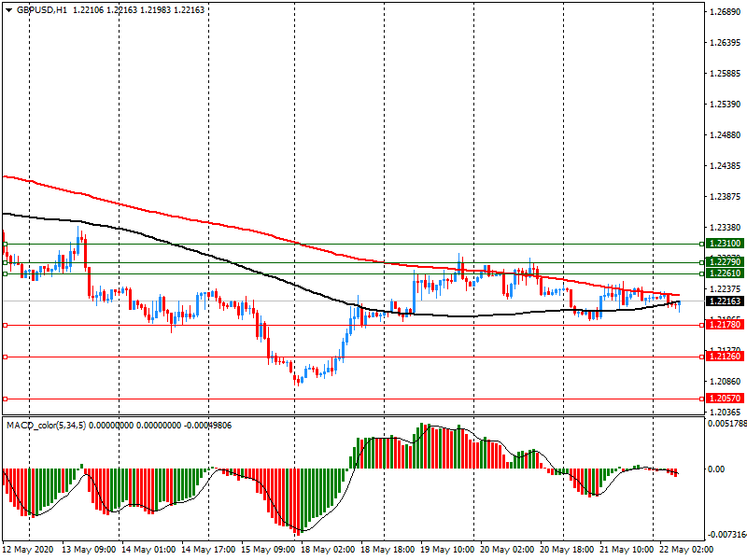Click the 1.21260 red level price label
Image resolution: width=747 pixels, height=560 pixels.
click(726, 357)
